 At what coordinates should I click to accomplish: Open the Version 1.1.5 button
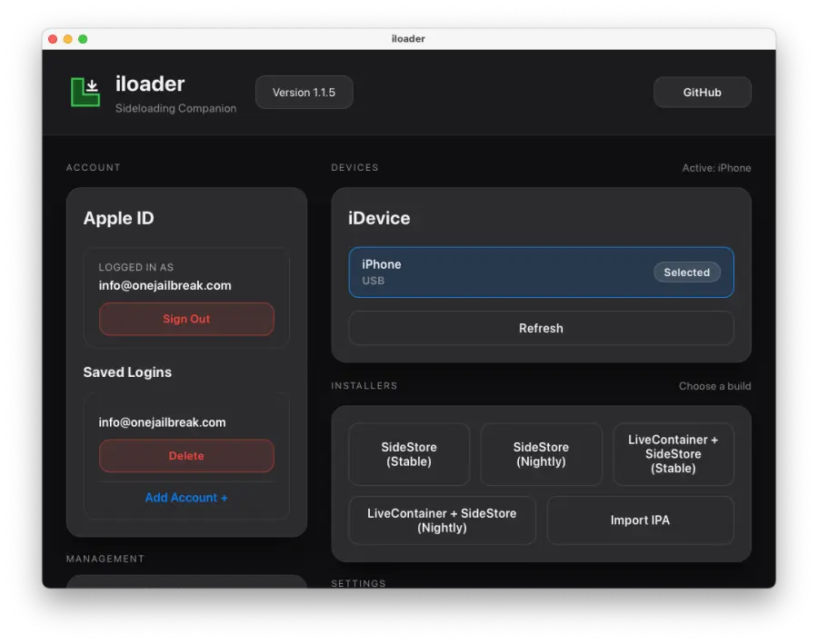[304, 93]
